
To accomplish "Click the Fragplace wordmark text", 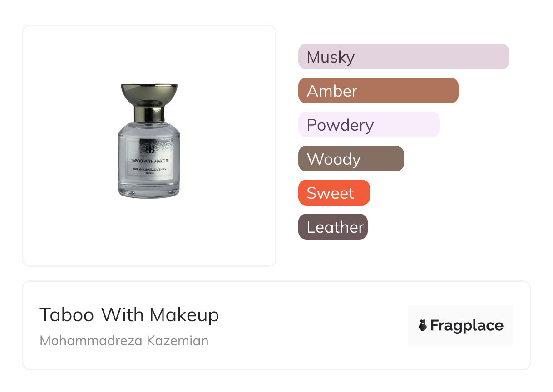I will [x=467, y=325].
